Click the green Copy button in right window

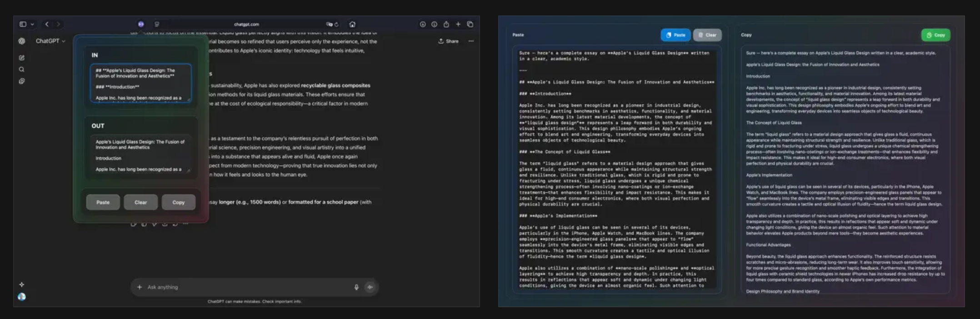(935, 35)
